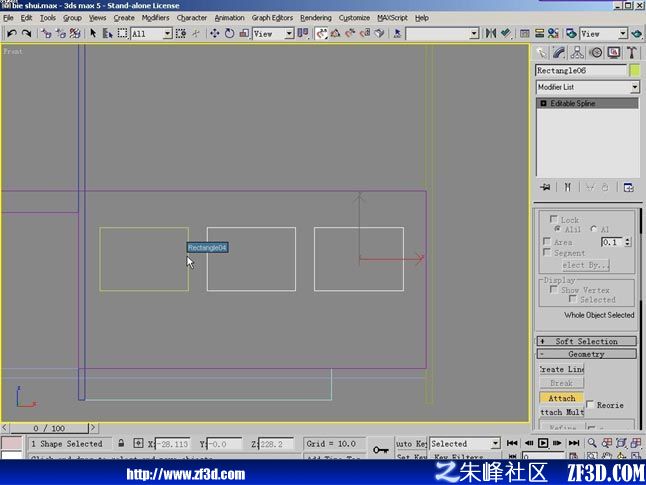646x485 pixels.
Task: Collapse the Geometry rollout
Action: [586, 354]
